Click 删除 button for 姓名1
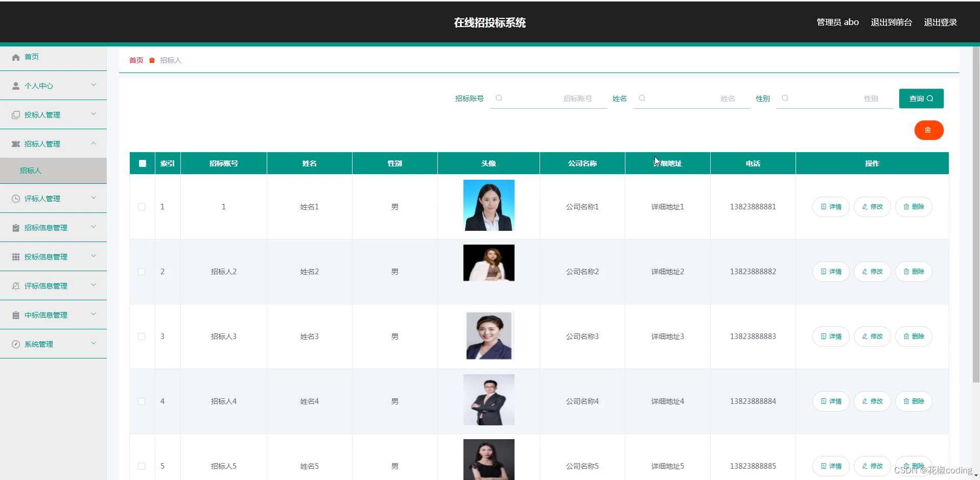Viewport: 980px width, 480px height. (x=914, y=207)
